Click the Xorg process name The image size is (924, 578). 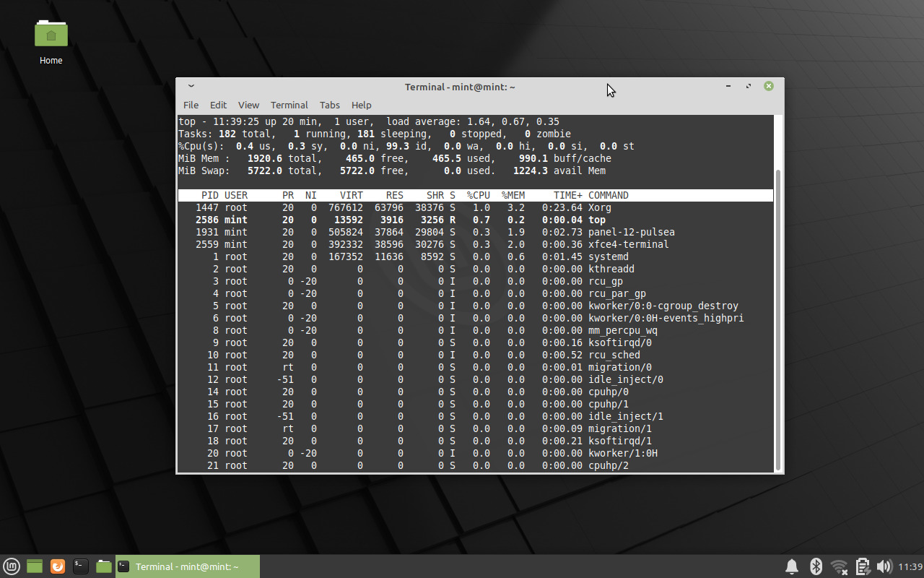point(600,207)
